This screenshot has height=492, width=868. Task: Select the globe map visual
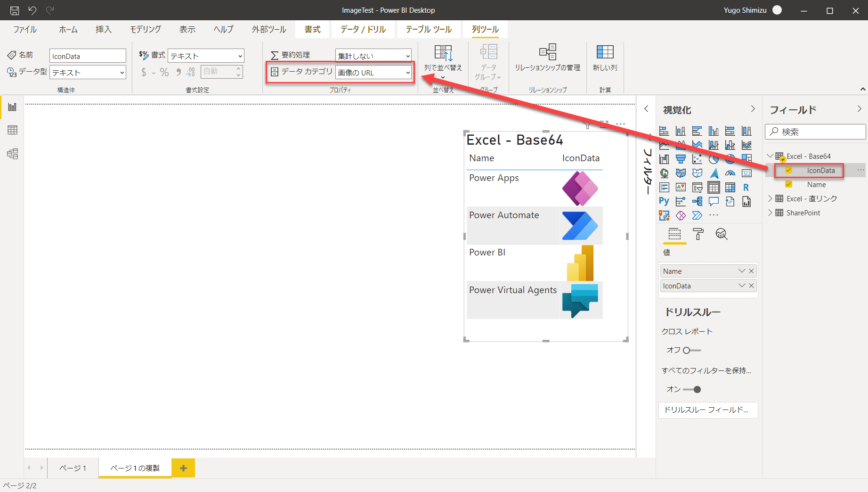pyautogui.click(x=664, y=173)
